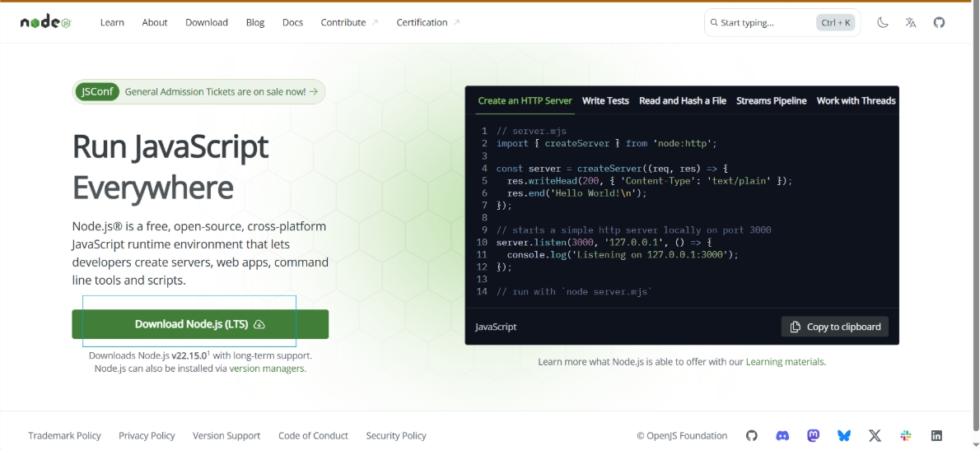Open the Discord icon in footer
This screenshot has width=980, height=450.
[x=782, y=436]
